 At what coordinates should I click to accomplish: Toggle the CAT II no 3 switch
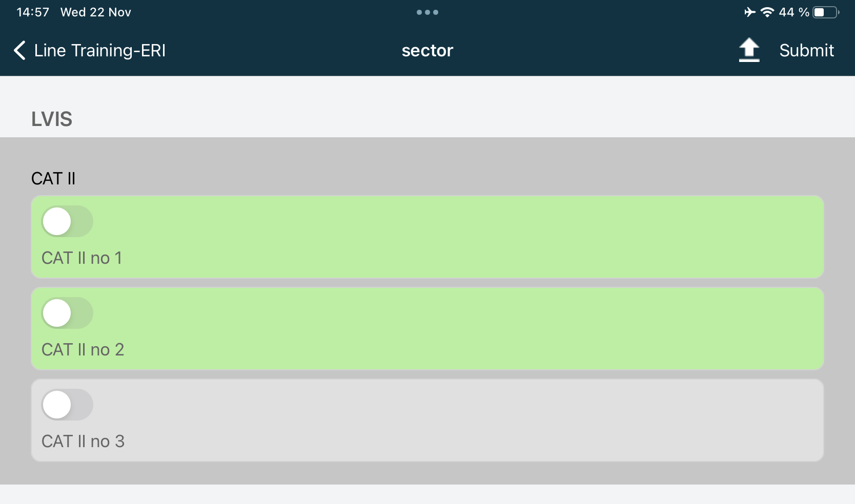coord(67,405)
